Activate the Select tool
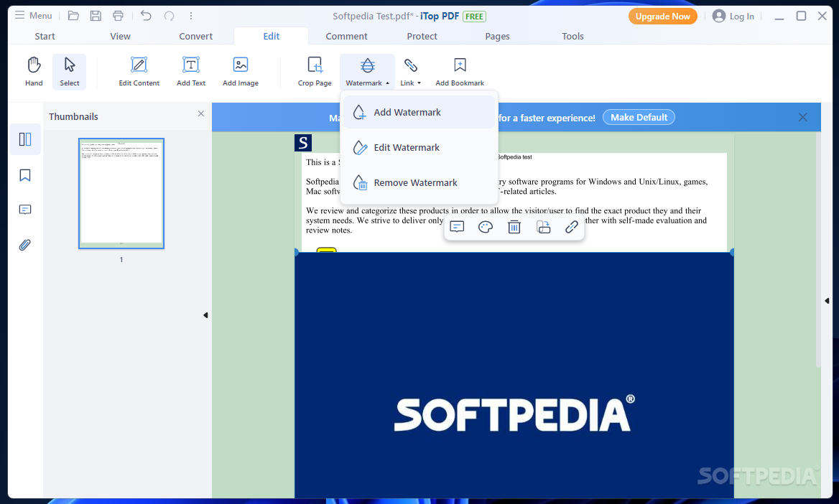Viewport: 839px width, 504px height. click(70, 72)
